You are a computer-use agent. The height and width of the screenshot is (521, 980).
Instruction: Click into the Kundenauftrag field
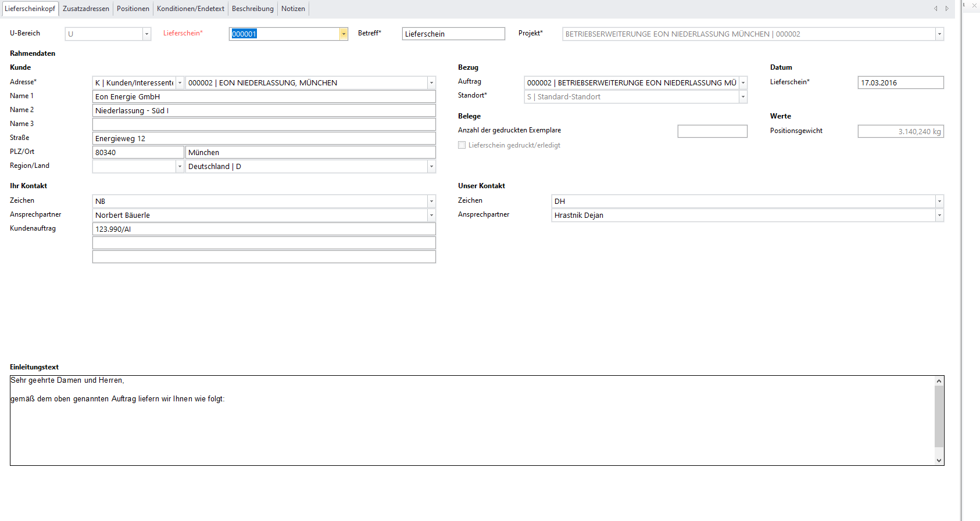[x=263, y=229]
